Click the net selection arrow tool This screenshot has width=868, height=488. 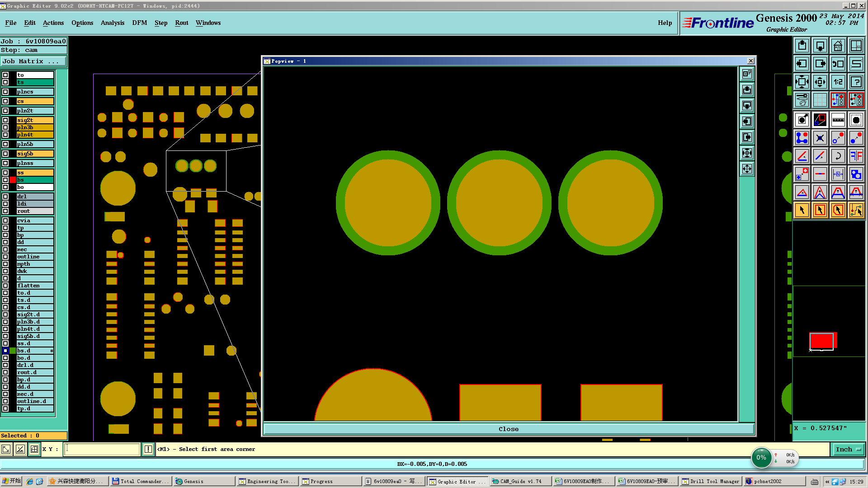[x=856, y=210]
